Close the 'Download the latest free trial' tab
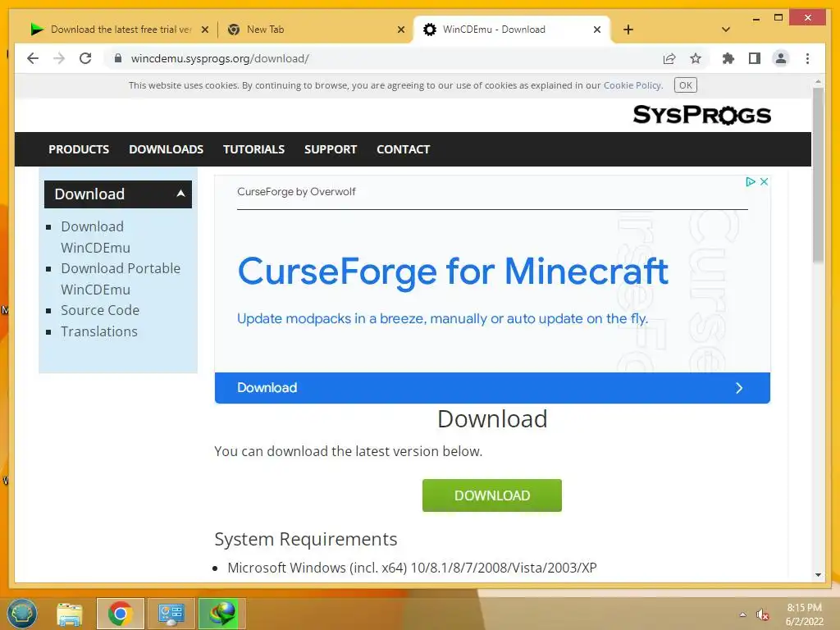 204,30
